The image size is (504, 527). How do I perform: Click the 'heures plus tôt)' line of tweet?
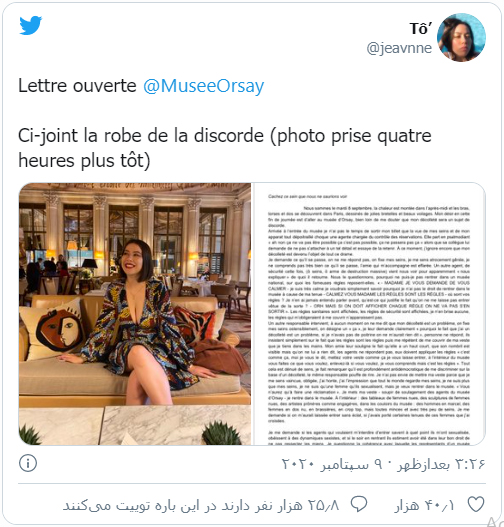click(x=84, y=160)
